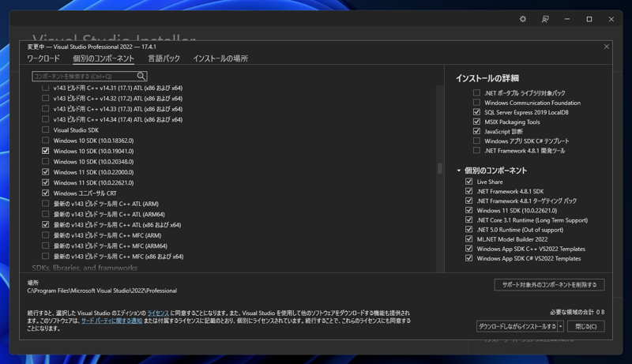Uncheck Windows App SDK C++ VS2022 Templates

pos(468,249)
